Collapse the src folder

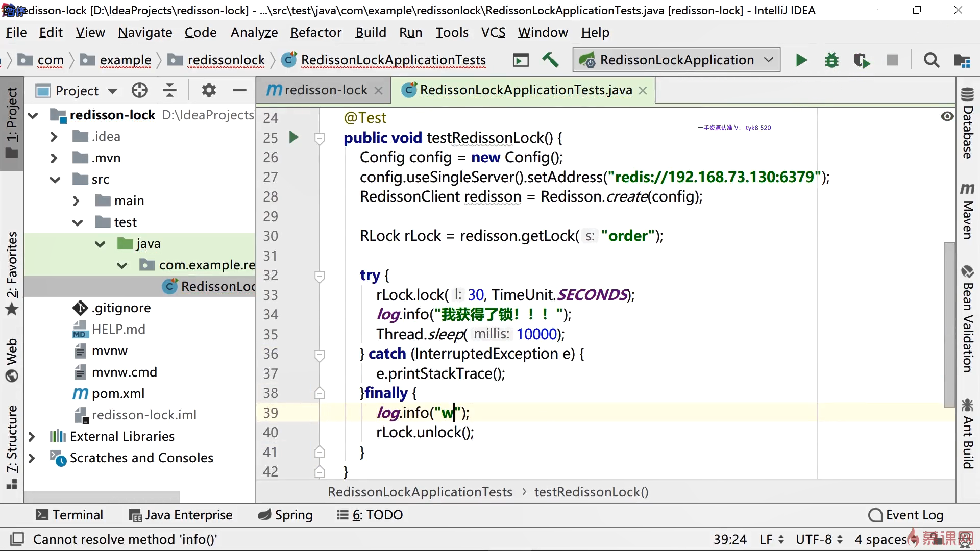coord(55,180)
